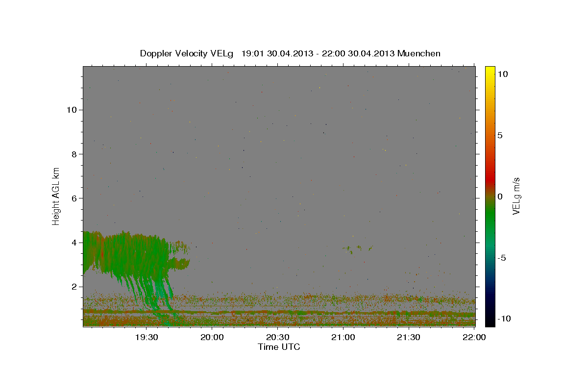This screenshot has height=392, width=588.
Task: Click 'Muenchen' in the plot title
Action: tap(419, 53)
